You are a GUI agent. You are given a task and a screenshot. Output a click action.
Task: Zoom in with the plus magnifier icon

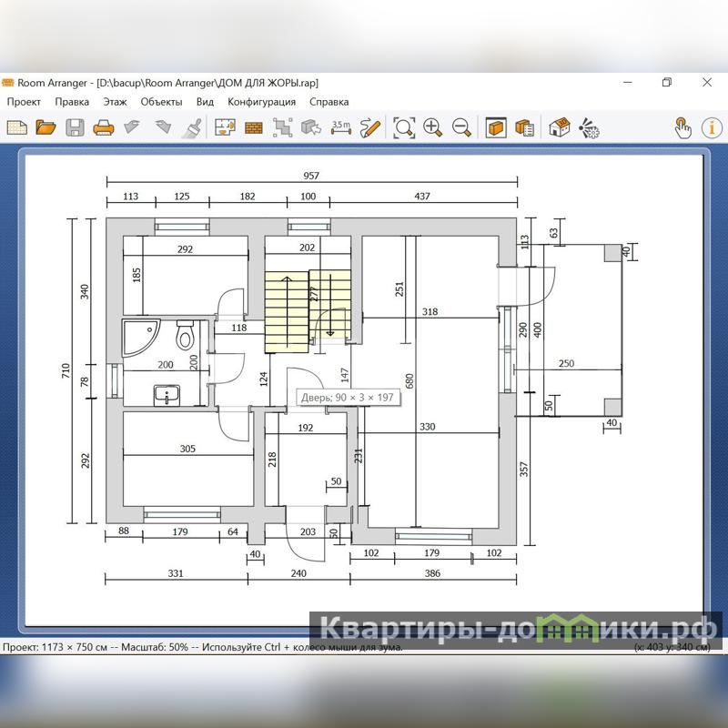click(432, 127)
